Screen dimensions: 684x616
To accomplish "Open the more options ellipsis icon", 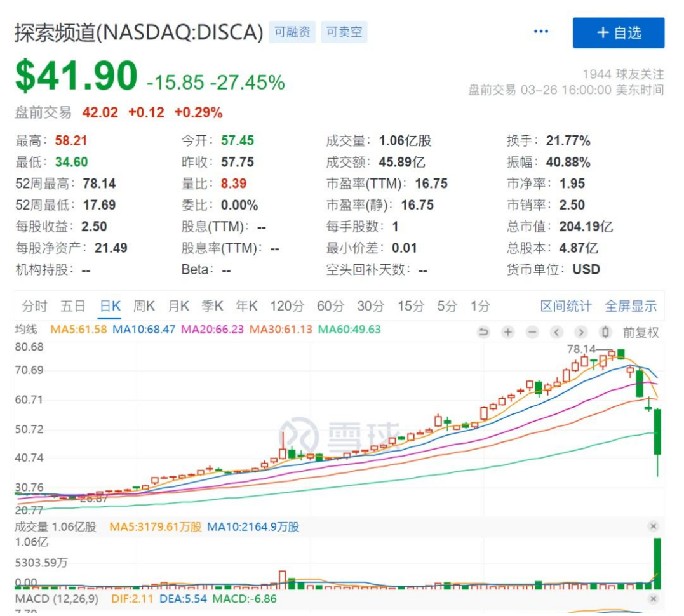I will point(540,30).
